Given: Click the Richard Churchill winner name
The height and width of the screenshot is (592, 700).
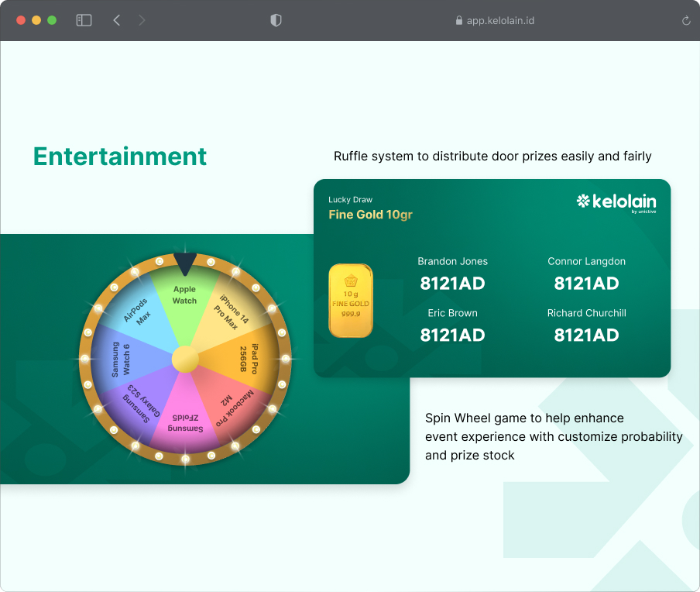Looking at the screenshot, I should tap(587, 313).
